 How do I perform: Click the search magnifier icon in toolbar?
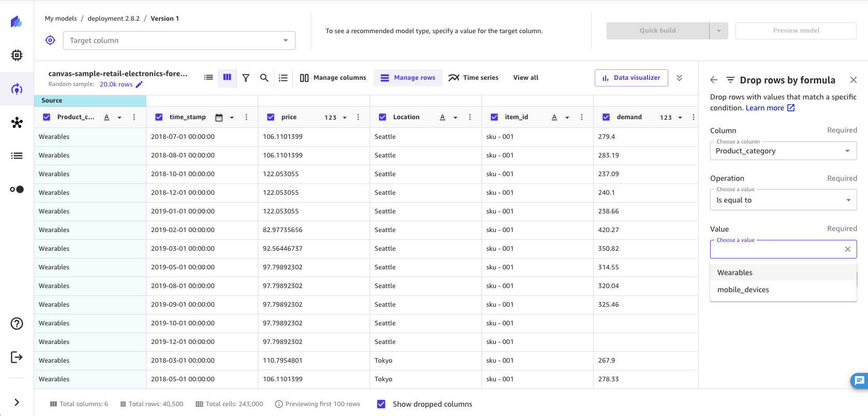click(x=264, y=78)
